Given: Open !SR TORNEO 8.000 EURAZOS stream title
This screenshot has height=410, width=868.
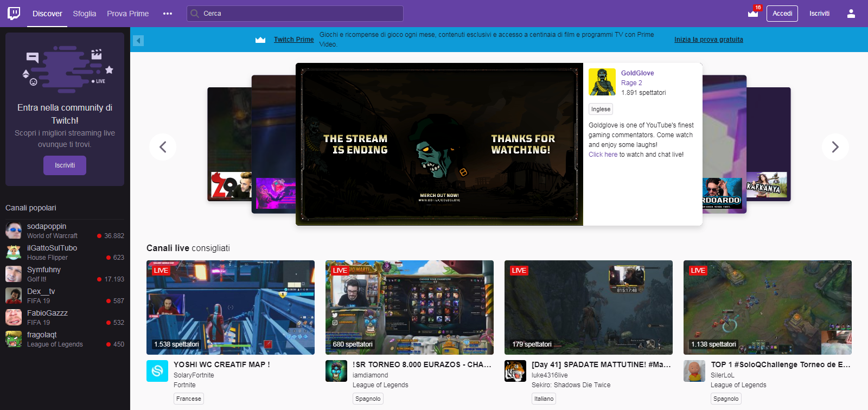Looking at the screenshot, I should [422, 364].
